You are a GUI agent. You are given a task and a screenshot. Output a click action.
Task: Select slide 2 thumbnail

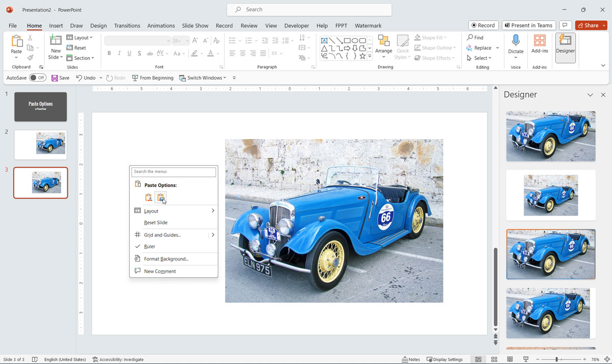40,145
